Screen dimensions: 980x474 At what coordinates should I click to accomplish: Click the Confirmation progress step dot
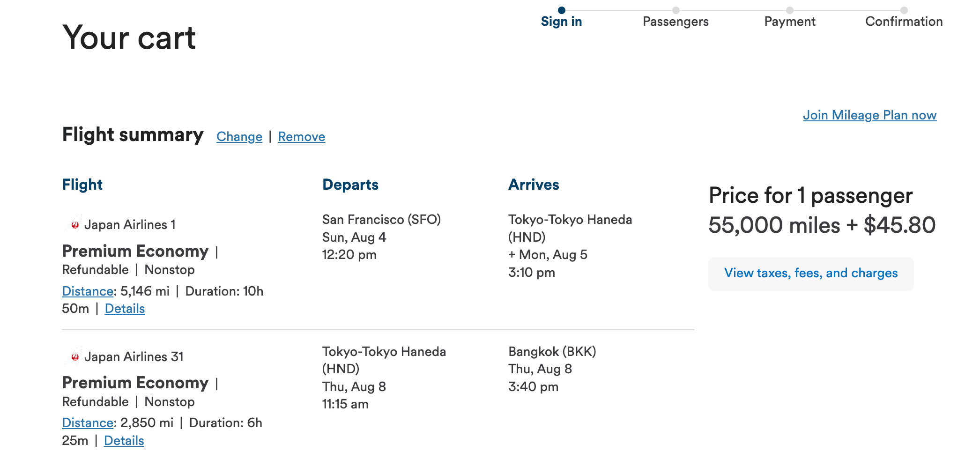pos(904,10)
